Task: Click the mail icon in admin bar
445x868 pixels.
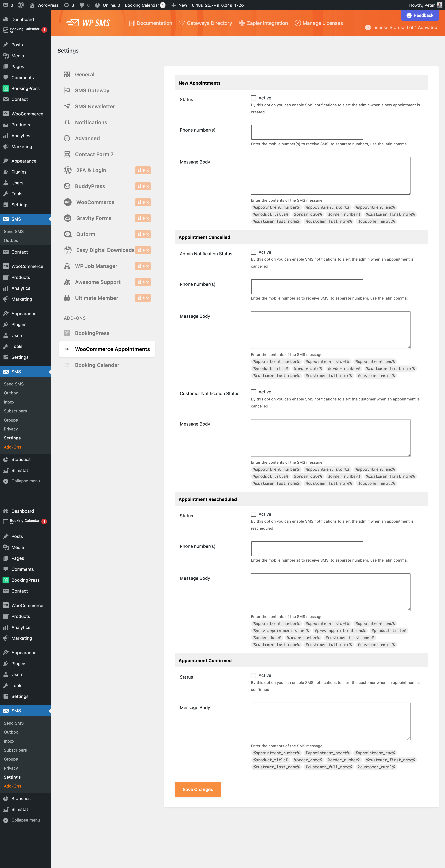Action: (6, 5)
